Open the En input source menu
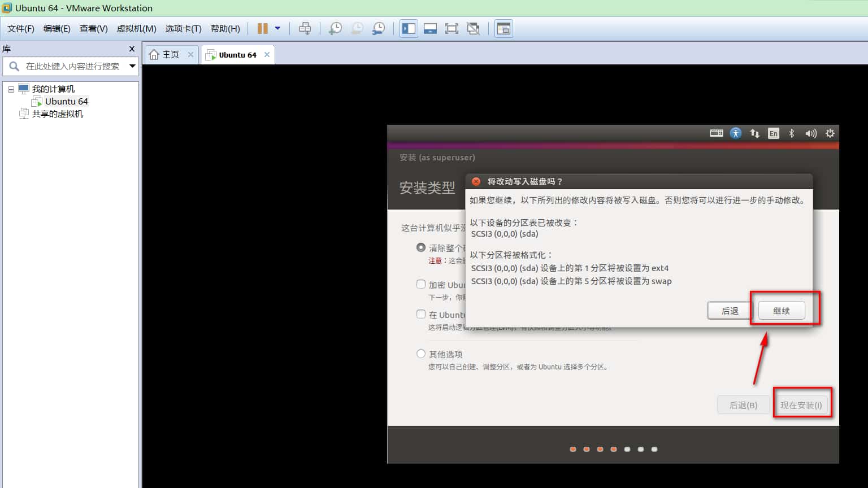The height and width of the screenshot is (488, 868). tap(773, 133)
